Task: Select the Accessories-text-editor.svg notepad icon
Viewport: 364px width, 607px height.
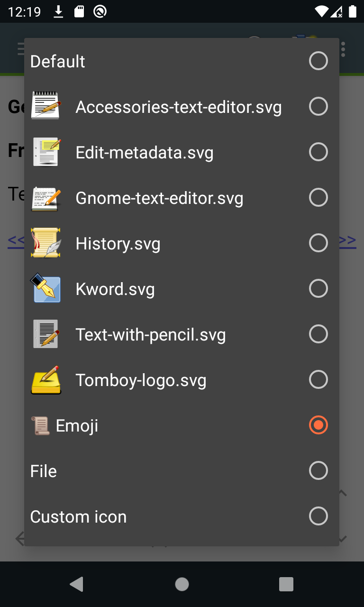Action: [45, 106]
